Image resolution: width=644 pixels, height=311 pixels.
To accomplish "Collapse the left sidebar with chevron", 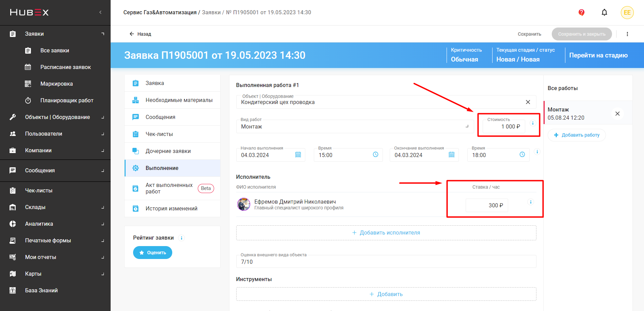I will 100,13.
